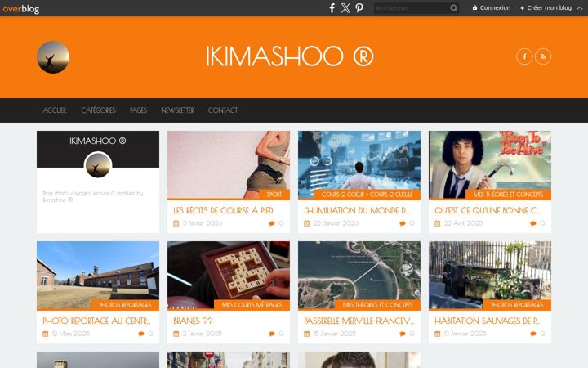Click calendar icon beside 2 Février 2025
Screen dimensions: 588x368
(176, 334)
